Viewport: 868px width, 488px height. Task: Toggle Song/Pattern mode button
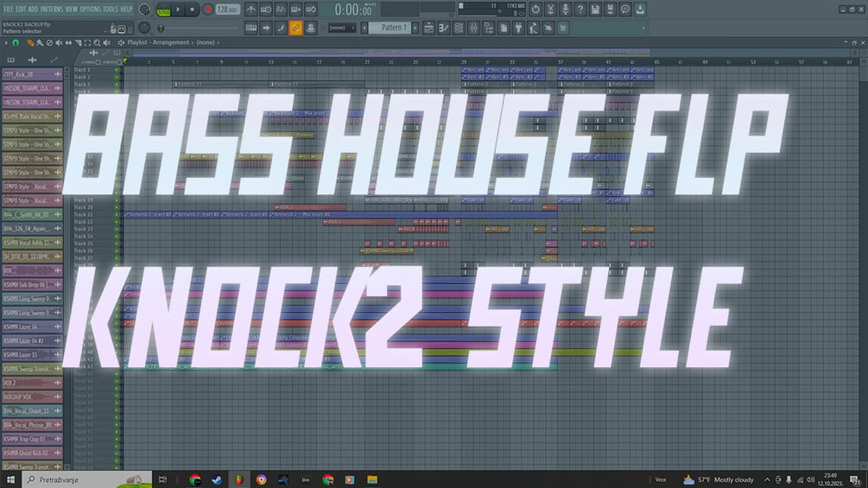click(163, 10)
